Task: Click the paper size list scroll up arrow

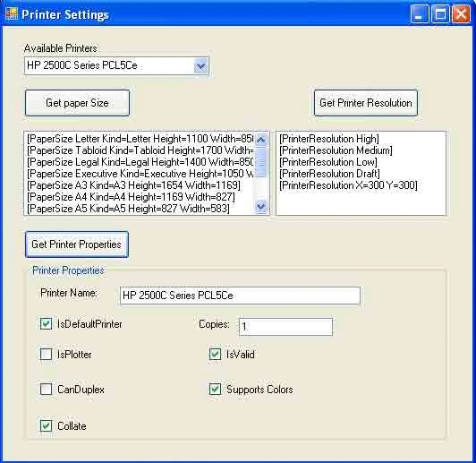Action: point(261,140)
